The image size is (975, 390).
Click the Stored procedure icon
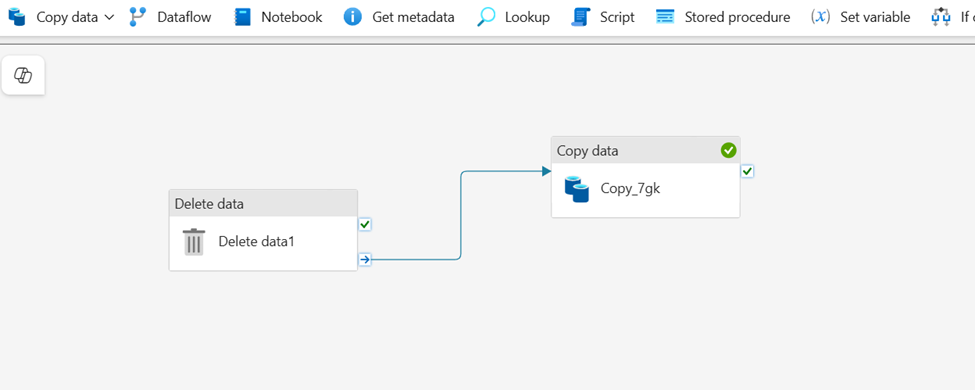click(x=665, y=17)
